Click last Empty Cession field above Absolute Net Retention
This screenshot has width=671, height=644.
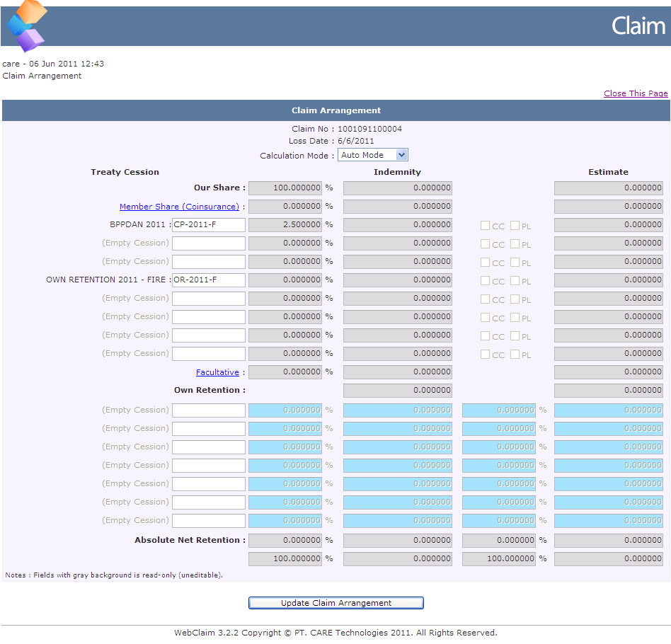(209, 521)
